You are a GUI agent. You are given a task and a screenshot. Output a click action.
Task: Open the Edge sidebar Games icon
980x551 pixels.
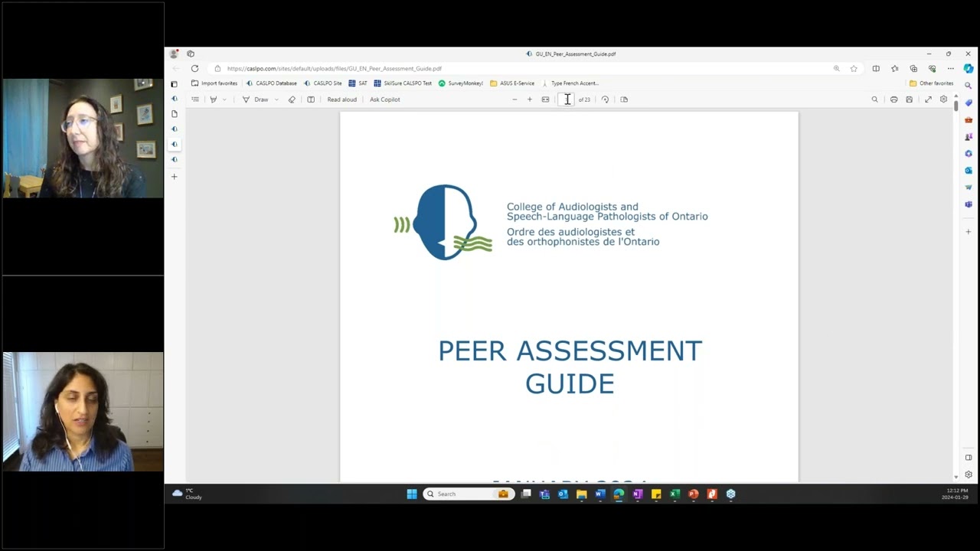pyautogui.click(x=969, y=136)
